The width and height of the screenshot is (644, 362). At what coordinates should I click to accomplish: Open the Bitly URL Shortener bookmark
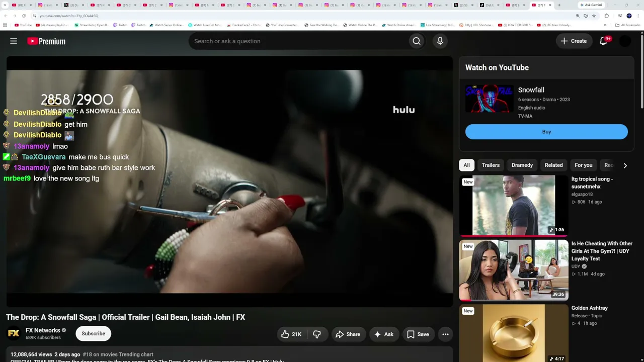[476, 25]
